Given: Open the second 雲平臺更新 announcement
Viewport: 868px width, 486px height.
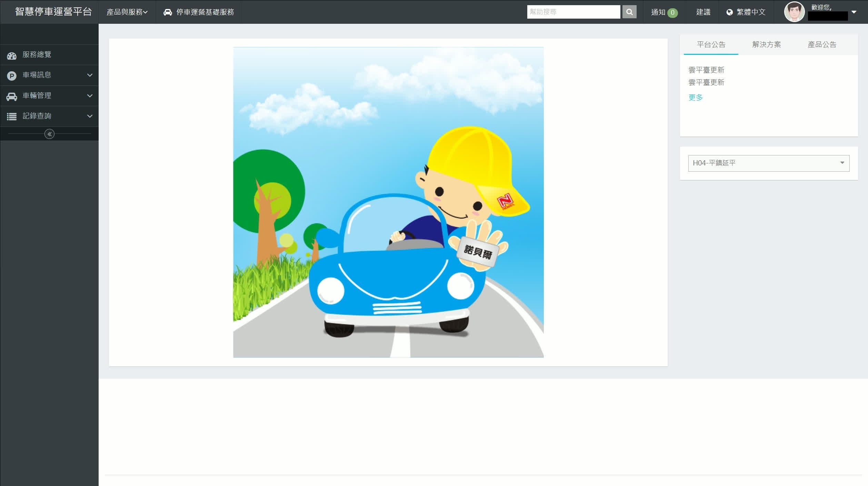Looking at the screenshot, I should coord(706,82).
